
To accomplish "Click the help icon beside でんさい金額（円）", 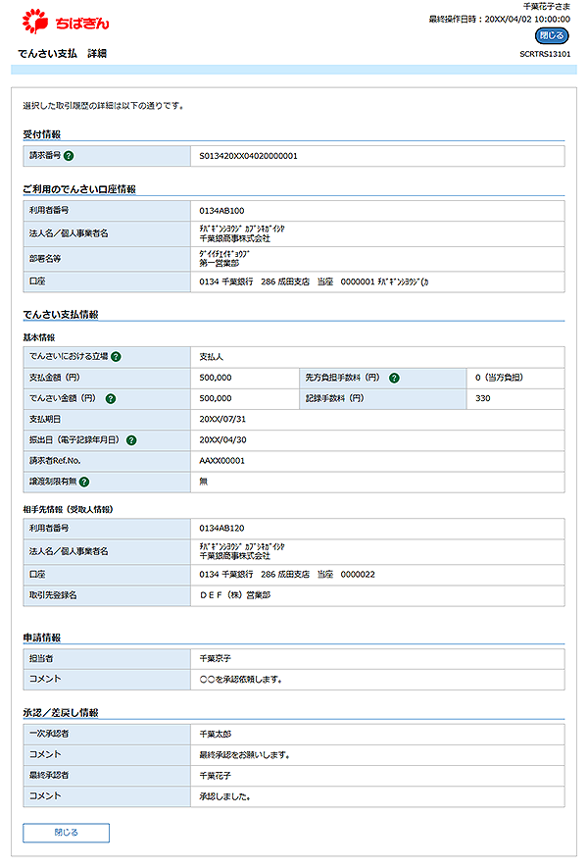I will click(111, 399).
